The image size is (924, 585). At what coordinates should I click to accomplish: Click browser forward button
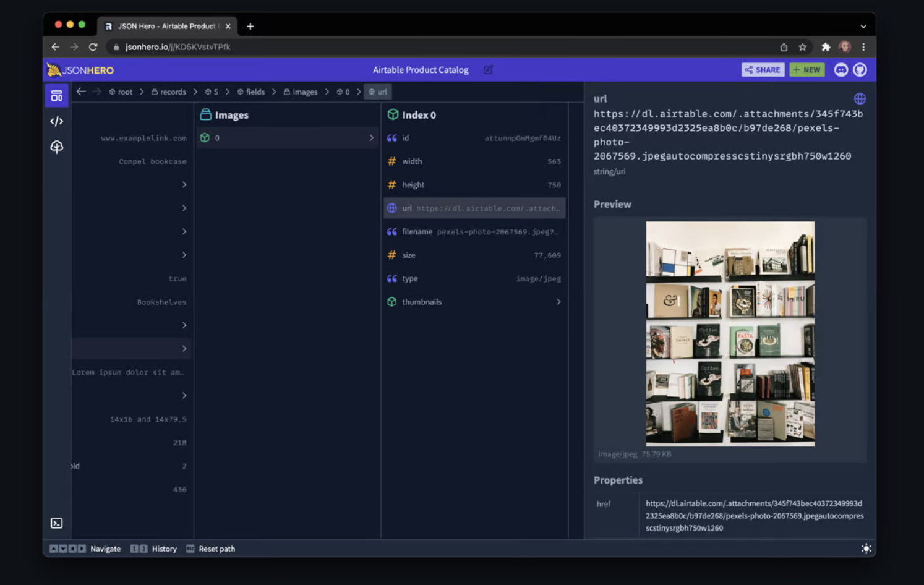(x=74, y=47)
